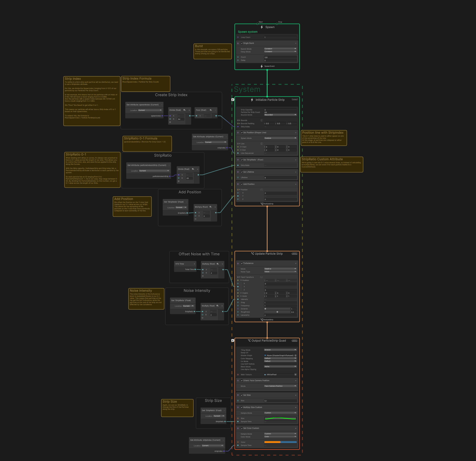The width and height of the screenshot is (476, 461).
Task: Click the object picker beside WhitePixel texture
Action: click(296, 374)
